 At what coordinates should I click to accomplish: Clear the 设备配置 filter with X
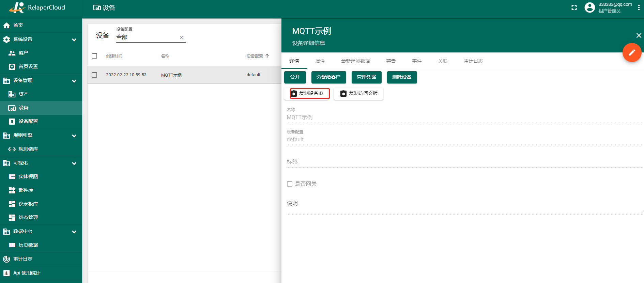pyautogui.click(x=182, y=37)
